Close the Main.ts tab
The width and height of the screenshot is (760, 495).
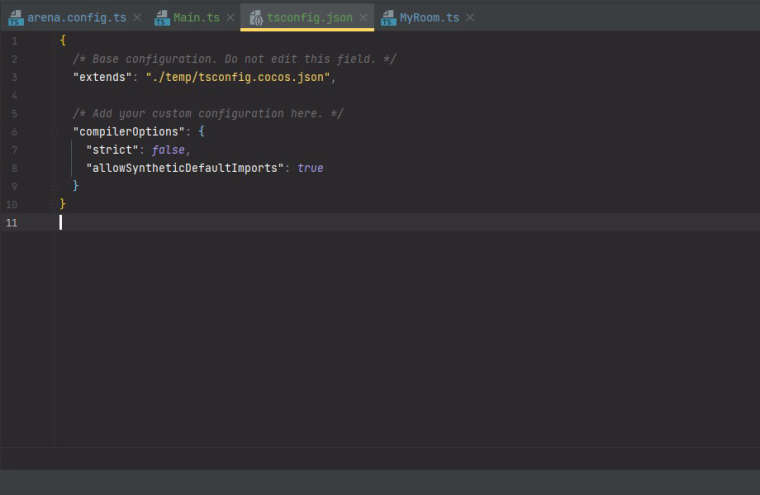tap(230, 18)
